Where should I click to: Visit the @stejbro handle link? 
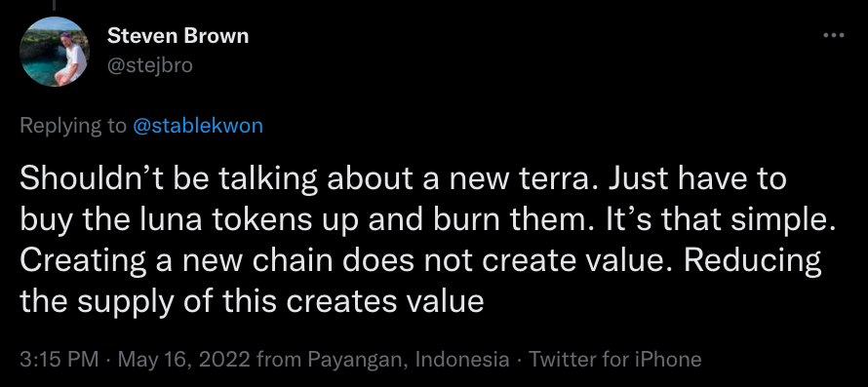(x=150, y=65)
